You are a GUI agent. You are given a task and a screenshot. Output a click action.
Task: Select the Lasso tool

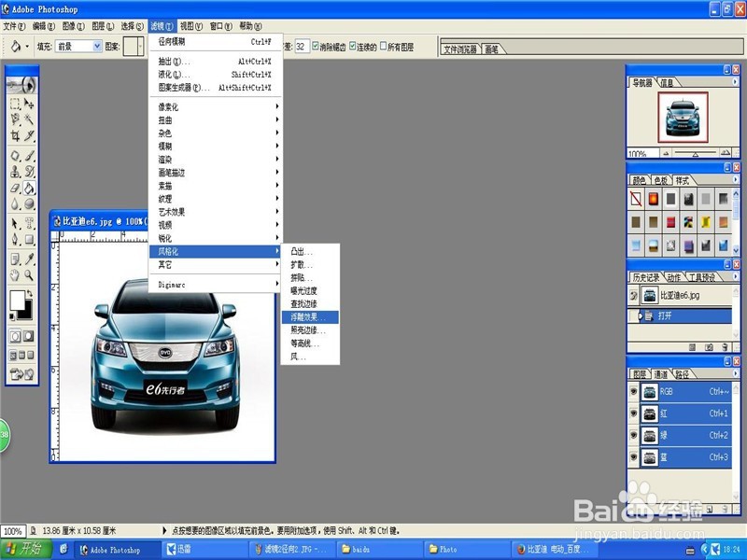pos(15,119)
